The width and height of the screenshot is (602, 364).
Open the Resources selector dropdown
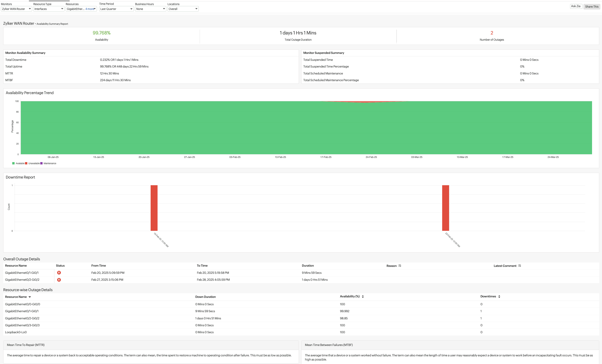click(x=95, y=9)
